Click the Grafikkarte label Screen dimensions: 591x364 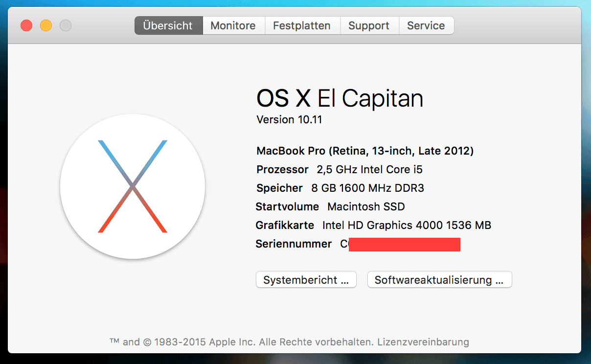coord(285,226)
